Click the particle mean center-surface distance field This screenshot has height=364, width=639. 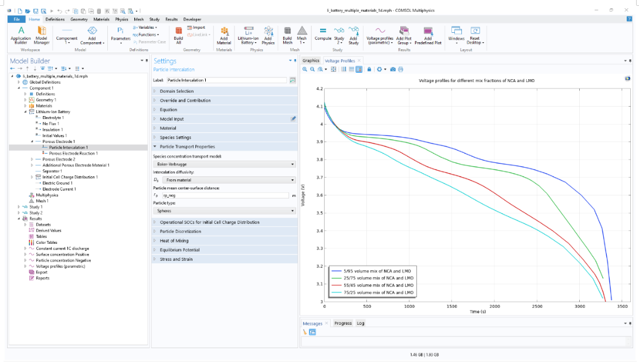[x=225, y=196]
